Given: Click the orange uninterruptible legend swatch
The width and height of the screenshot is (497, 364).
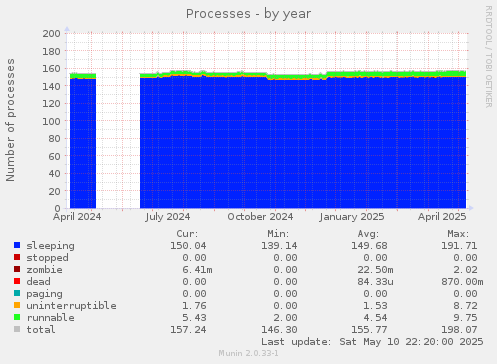Looking at the screenshot, I should (17, 305).
